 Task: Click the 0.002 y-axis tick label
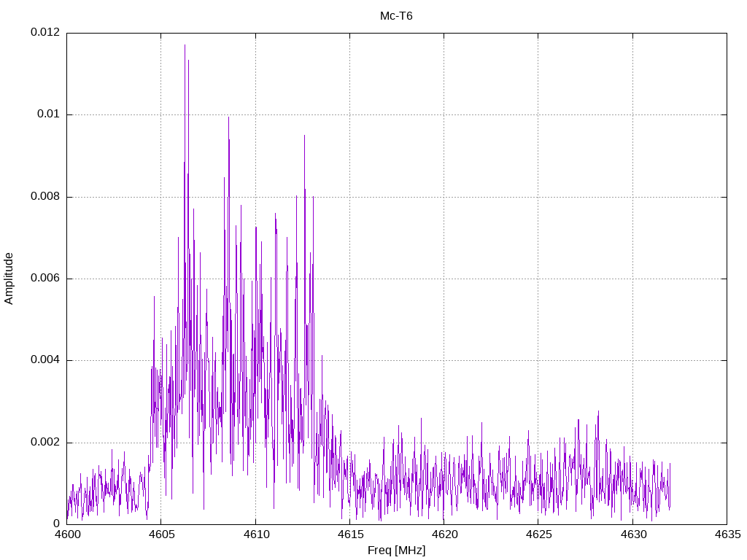point(45,443)
